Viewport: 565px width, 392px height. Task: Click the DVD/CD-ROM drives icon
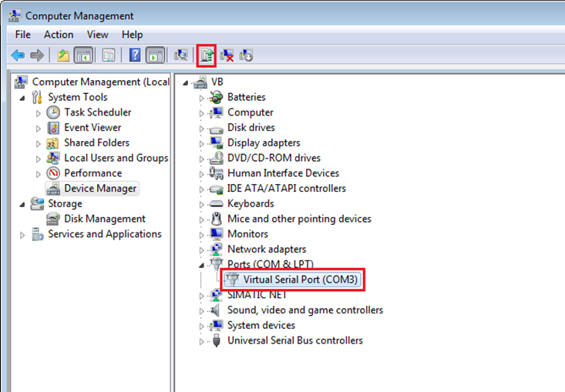[x=216, y=158]
